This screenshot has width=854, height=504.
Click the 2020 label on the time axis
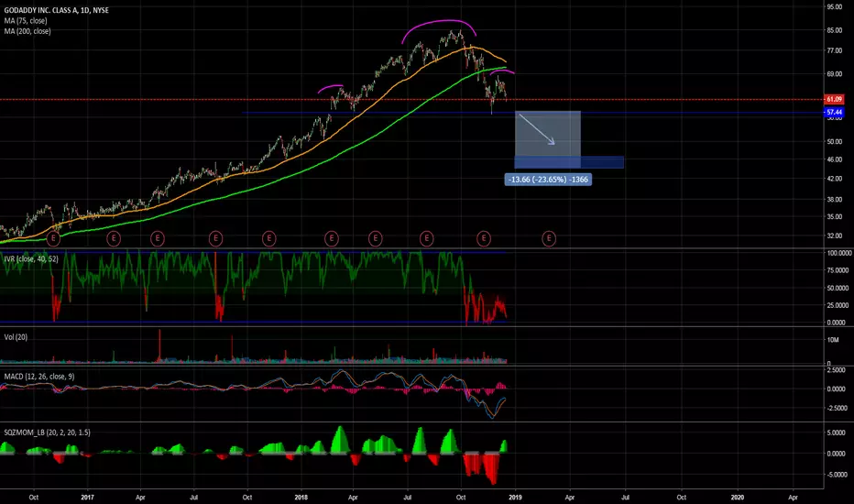(x=737, y=497)
